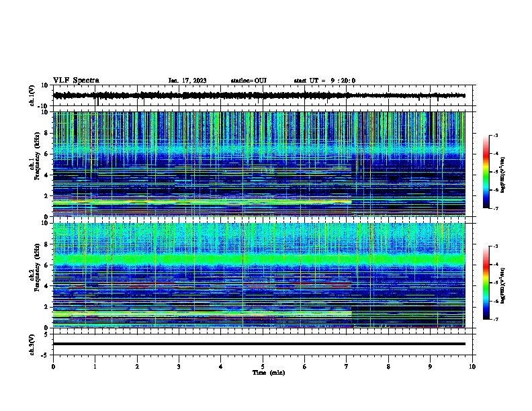Click the 'ch.1(V)' waveform axis label
Viewport: 532px width, 411px height.
click(x=32, y=95)
